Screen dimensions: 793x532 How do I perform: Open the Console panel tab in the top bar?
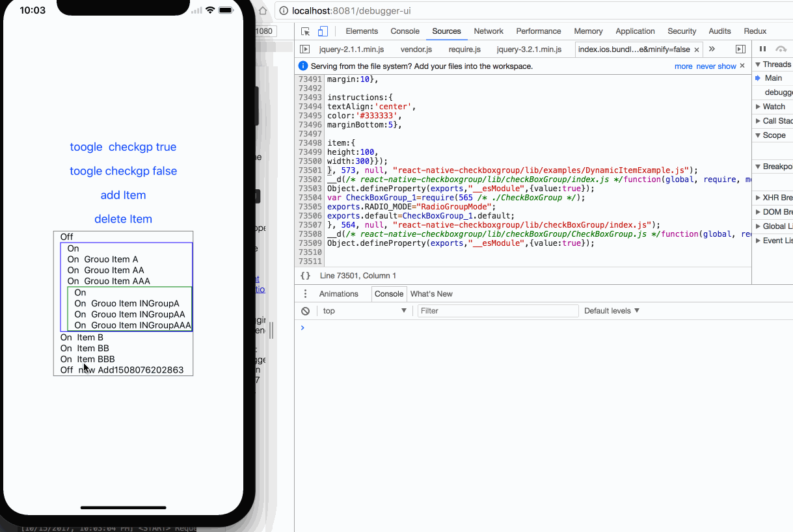(405, 31)
